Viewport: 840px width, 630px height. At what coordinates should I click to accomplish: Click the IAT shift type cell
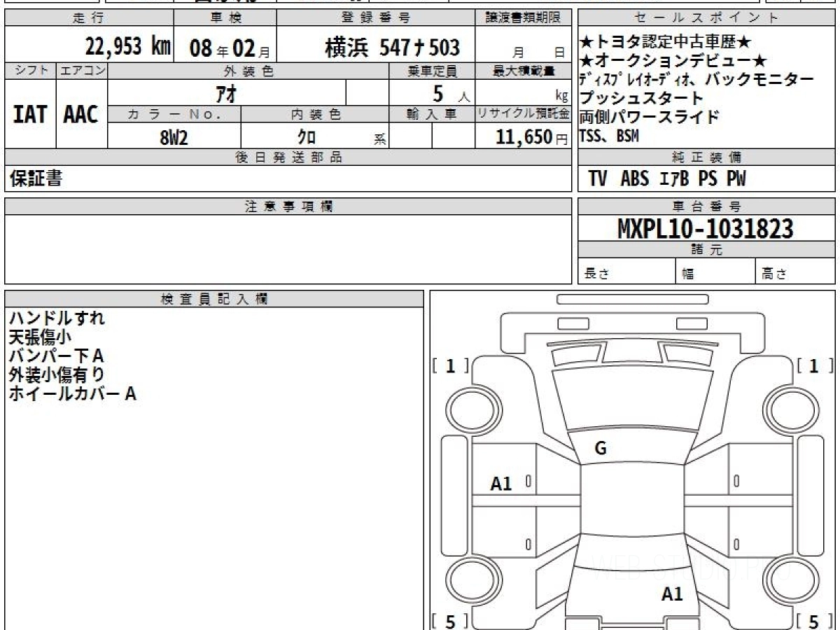point(30,115)
